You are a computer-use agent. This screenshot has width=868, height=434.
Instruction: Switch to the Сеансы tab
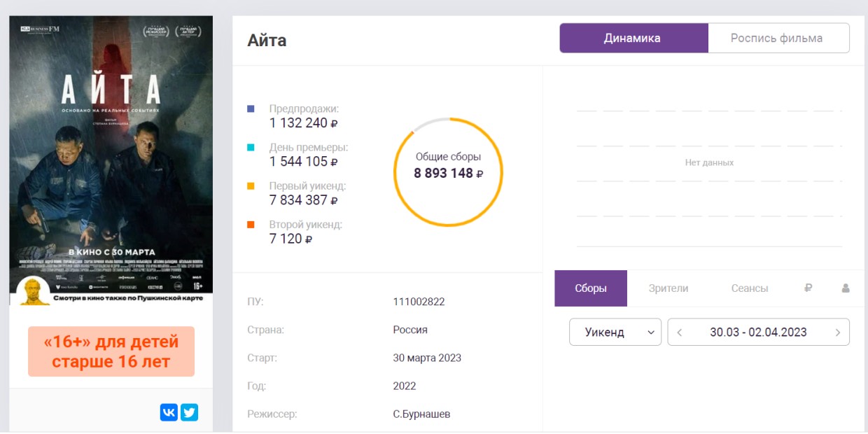pos(750,288)
